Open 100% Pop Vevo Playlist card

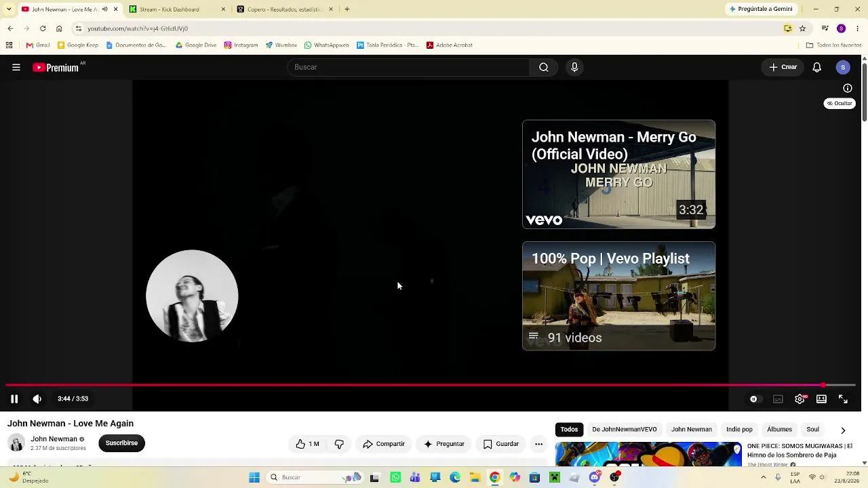[x=618, y=296]
